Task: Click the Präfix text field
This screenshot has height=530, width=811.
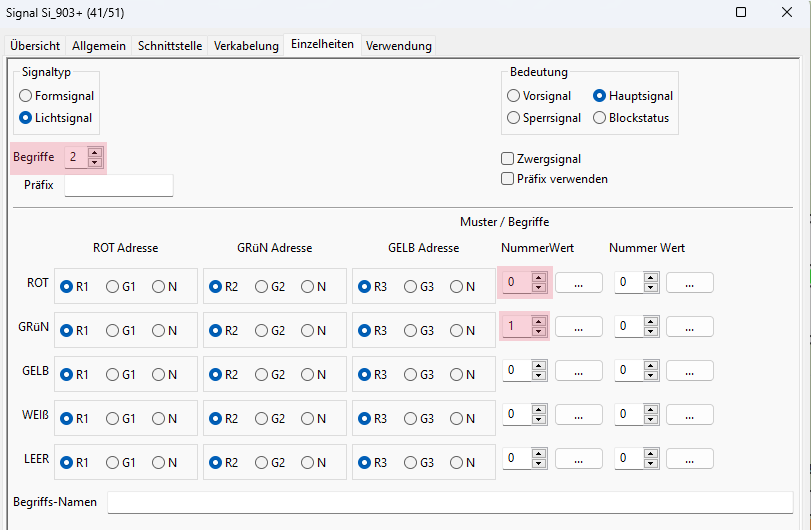Action: [118, 186]
